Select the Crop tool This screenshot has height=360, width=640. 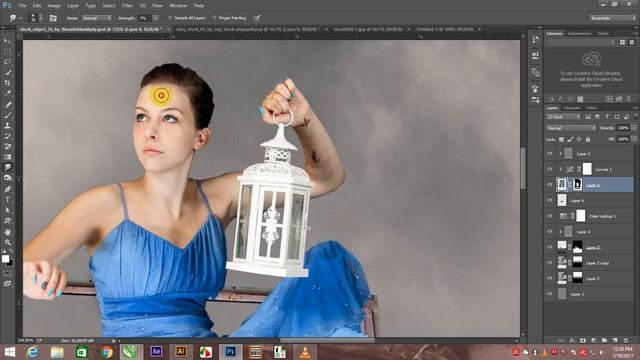(x=7, y=83)
